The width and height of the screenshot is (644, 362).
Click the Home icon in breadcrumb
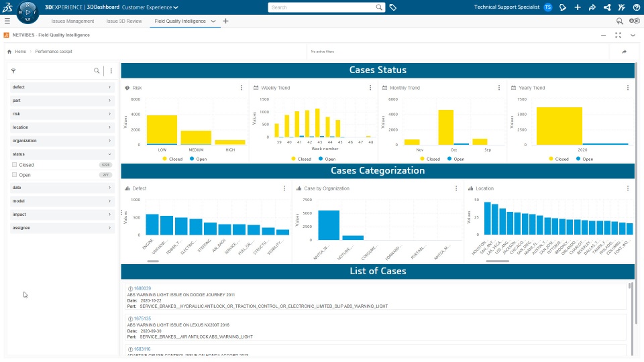[x=9, y=52]
